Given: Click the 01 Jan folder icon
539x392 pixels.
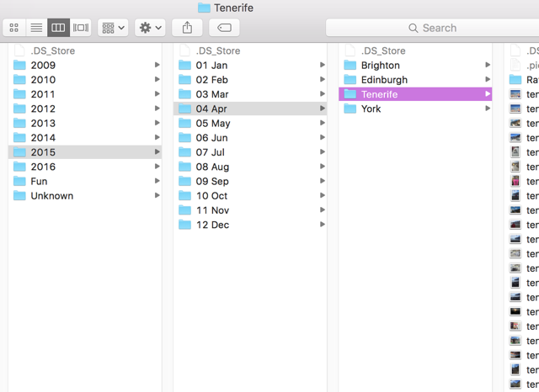Looking at the screenshot, I should pos(185,65).
